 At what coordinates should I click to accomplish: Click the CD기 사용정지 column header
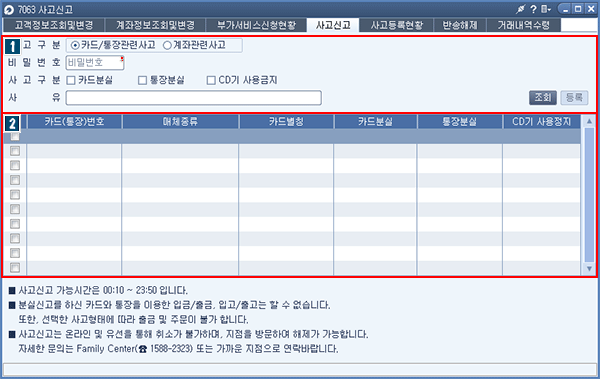(541, 122)
